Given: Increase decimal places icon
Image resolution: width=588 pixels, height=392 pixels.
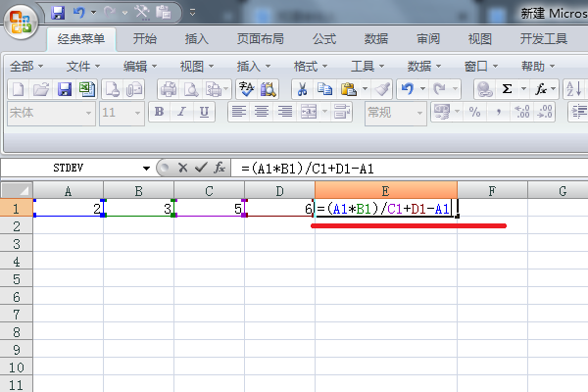Looking at the screenshot, I should [521, 112].
